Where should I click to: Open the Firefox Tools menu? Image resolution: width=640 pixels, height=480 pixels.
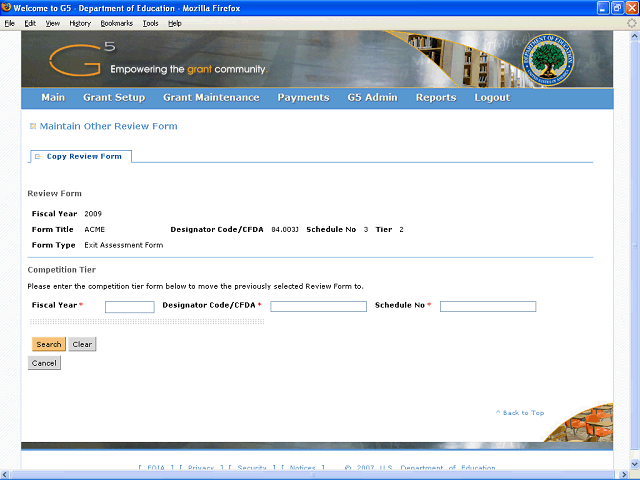tap(151, 23)
